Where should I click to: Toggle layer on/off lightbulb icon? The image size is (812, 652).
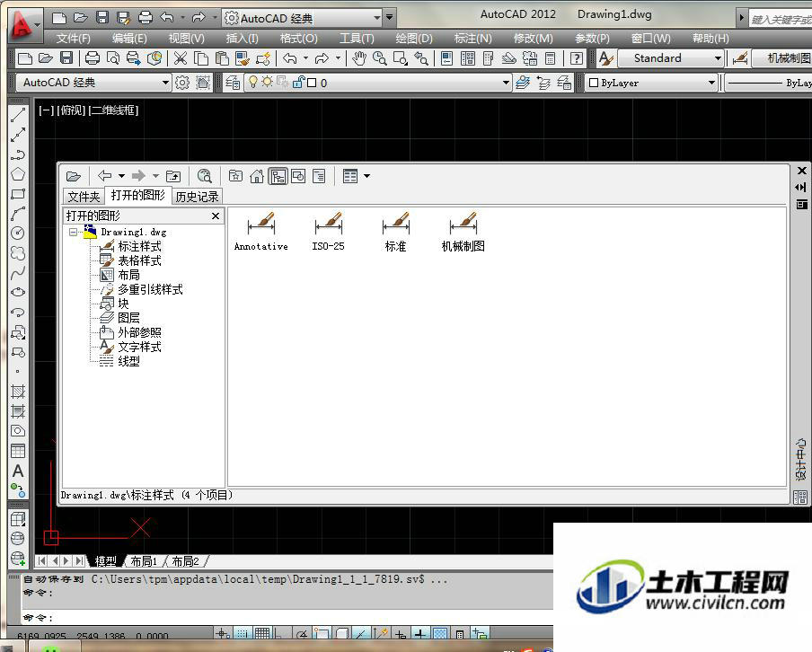(x=252, y=83)
